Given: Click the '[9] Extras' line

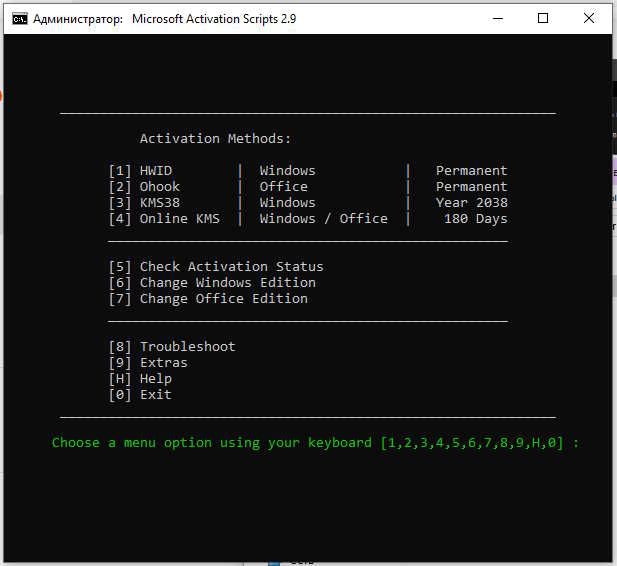Looking at the screenshot, I should click(x=148, y=363).
